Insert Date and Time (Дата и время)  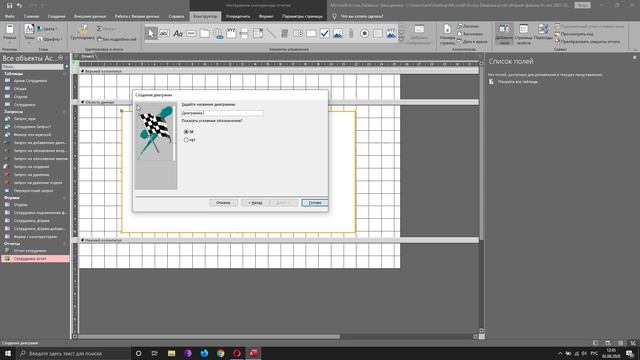(472, 42)
